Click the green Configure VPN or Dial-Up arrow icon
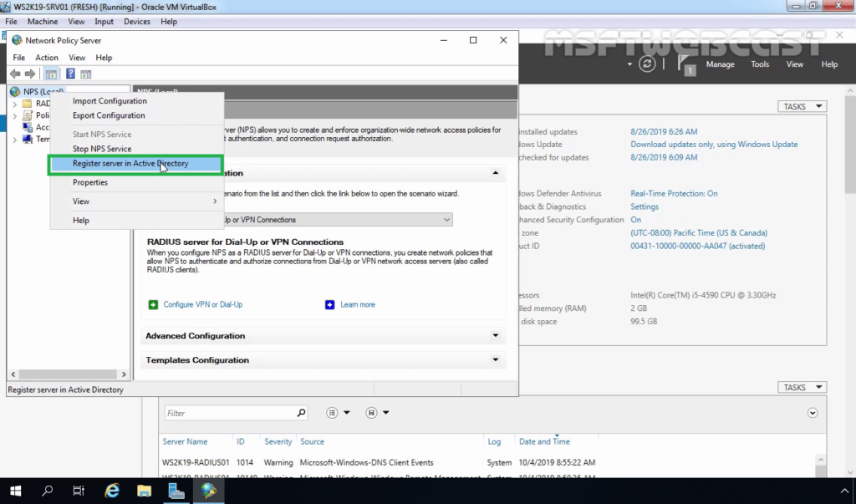The width and height of the screenshot is (856, 504). tap(153, 305)
